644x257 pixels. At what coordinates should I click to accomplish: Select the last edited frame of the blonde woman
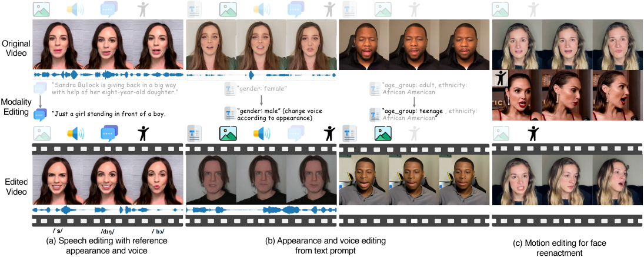(618, 179)
